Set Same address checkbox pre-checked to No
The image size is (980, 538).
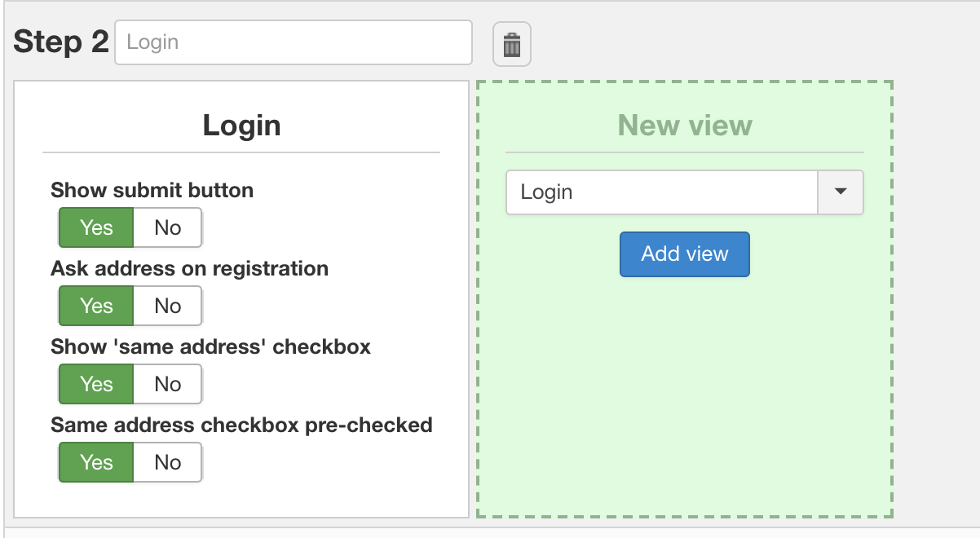(167, 462)
